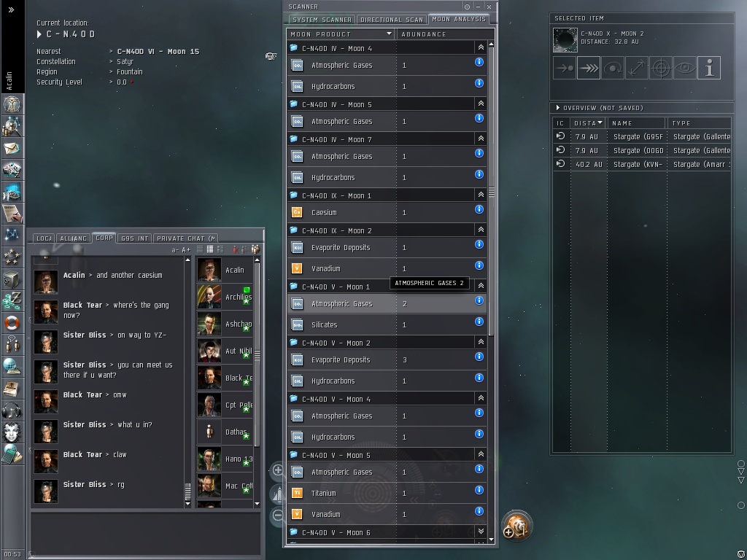This screenshot has height=560, width=747.
Task: Sort Overview by the Dista column header
Action: pyautogui.click(x=588, y=122)
